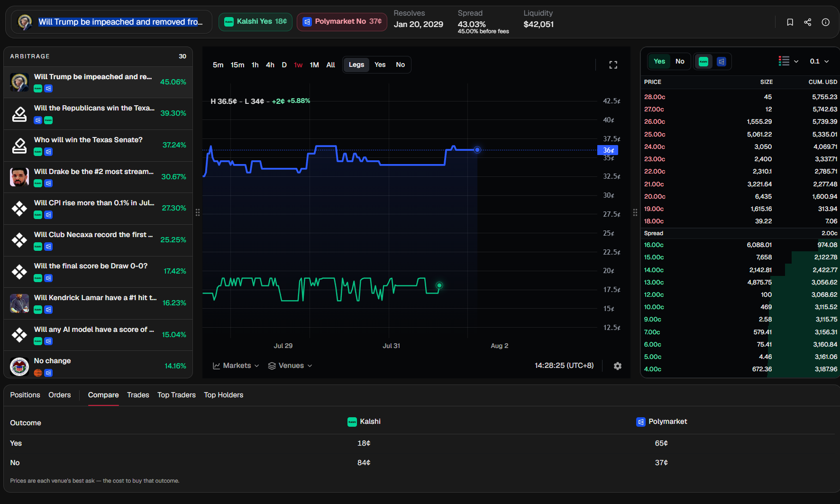Click the Republicans win Texas ballot icon
This screenshot has width=840, height=504.
coord(19,114)
